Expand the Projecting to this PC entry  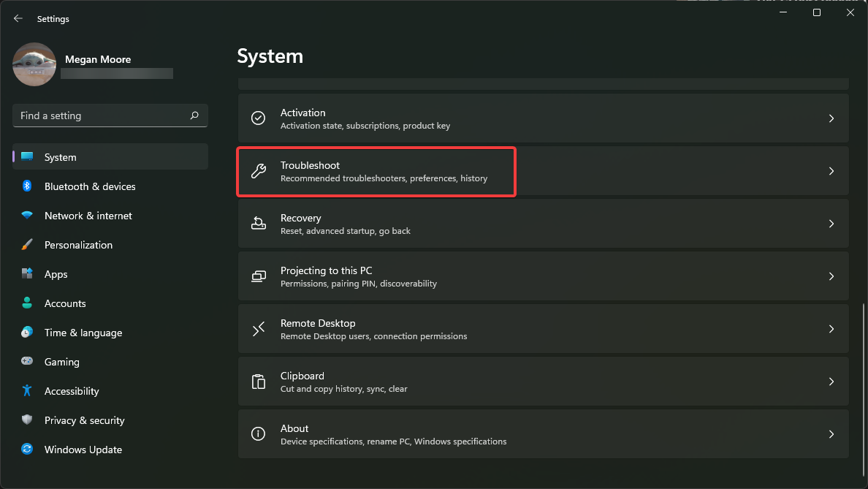click(831, 276)
